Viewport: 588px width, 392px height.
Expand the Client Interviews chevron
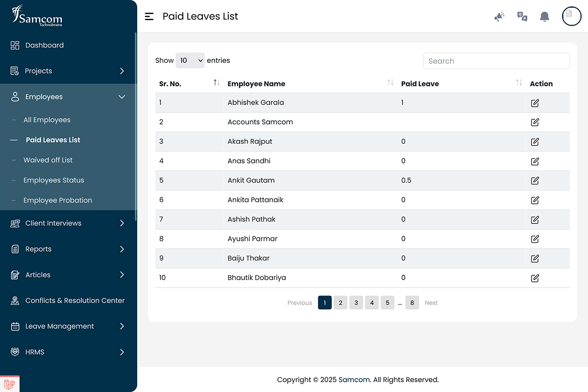[x=122, y=223]
